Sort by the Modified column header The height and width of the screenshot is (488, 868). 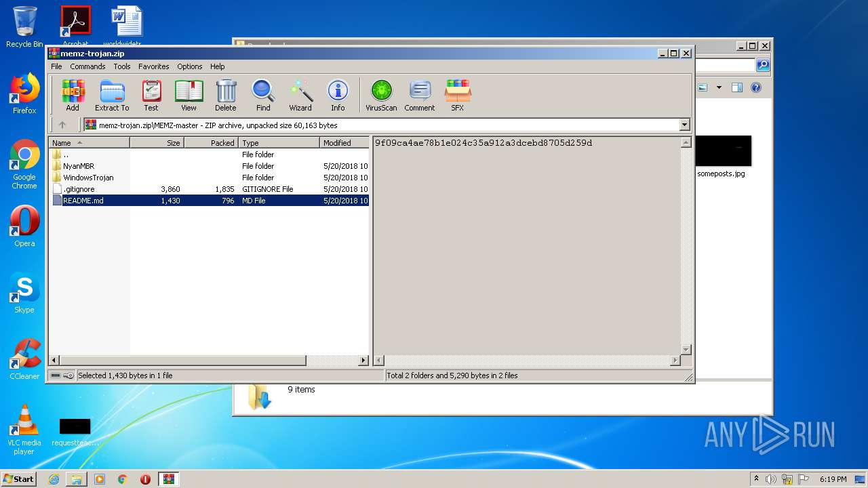[344, 143]
